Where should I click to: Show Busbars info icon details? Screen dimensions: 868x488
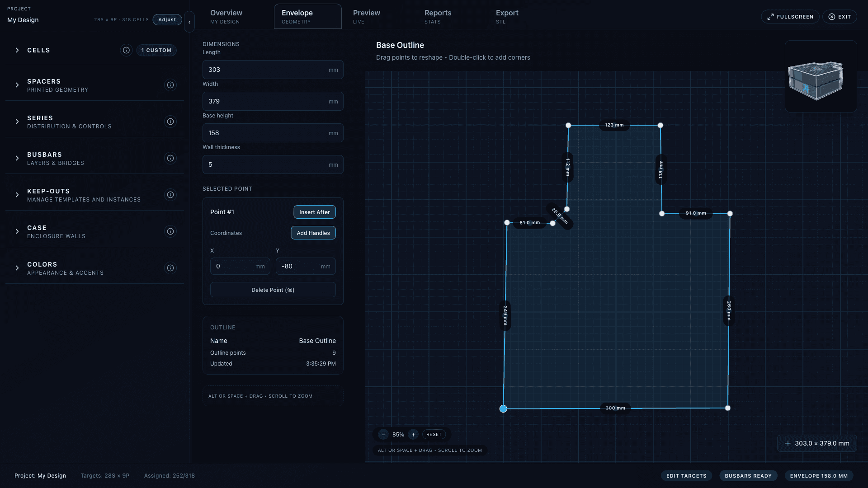pos(170,158)
